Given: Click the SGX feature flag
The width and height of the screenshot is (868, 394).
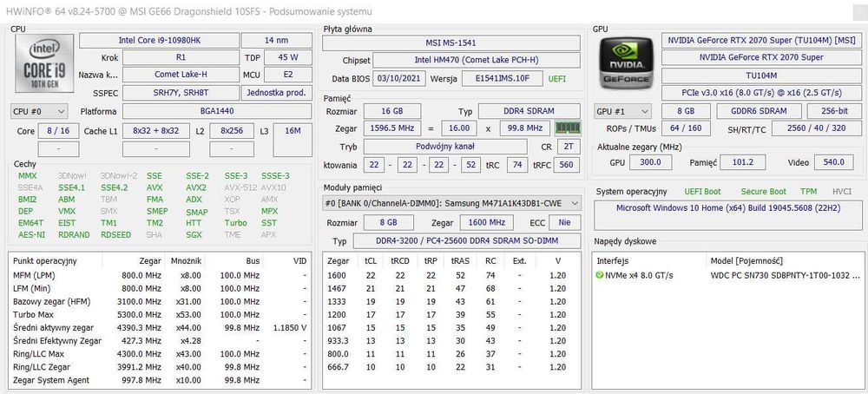Looking at the screenshot, I should (194, 234).
